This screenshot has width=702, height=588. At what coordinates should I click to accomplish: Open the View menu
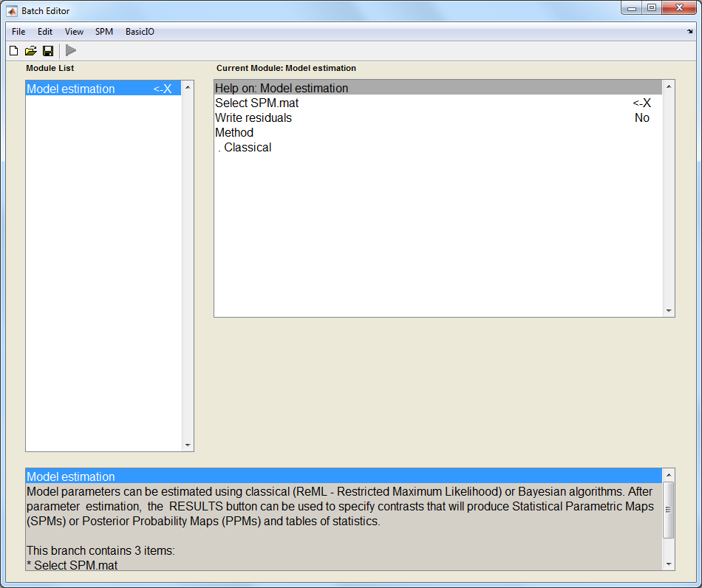pos(74,32)
